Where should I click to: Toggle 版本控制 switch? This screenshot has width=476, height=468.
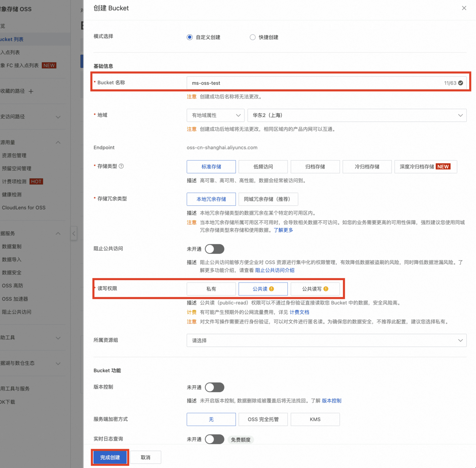[x=214, y=387]
